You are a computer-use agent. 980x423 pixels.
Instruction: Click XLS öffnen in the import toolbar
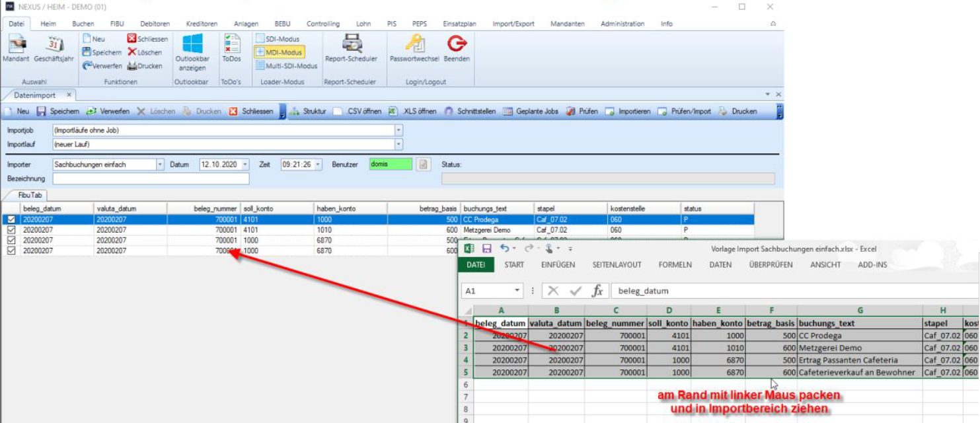click(x=413, y=112)
